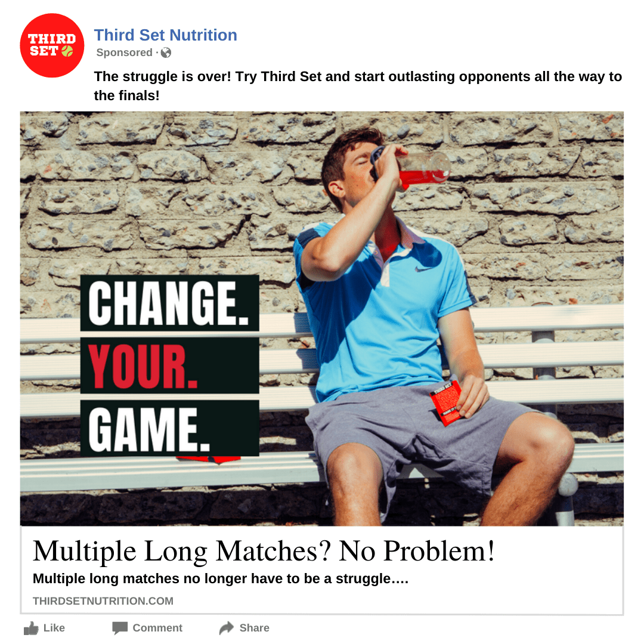Click the globe public audience icon

(166, 52)
